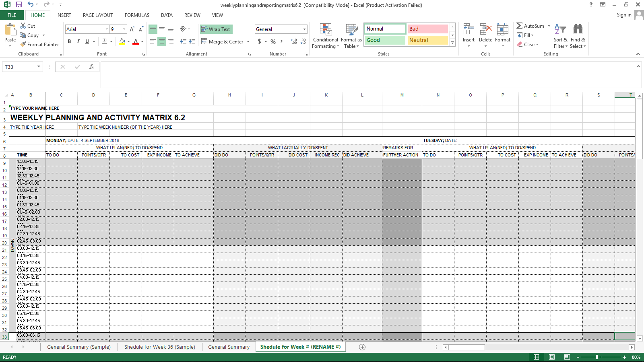Toggle bold formatting
The height and width of the screenshot is (362, 644).
[x=69, y=41]
